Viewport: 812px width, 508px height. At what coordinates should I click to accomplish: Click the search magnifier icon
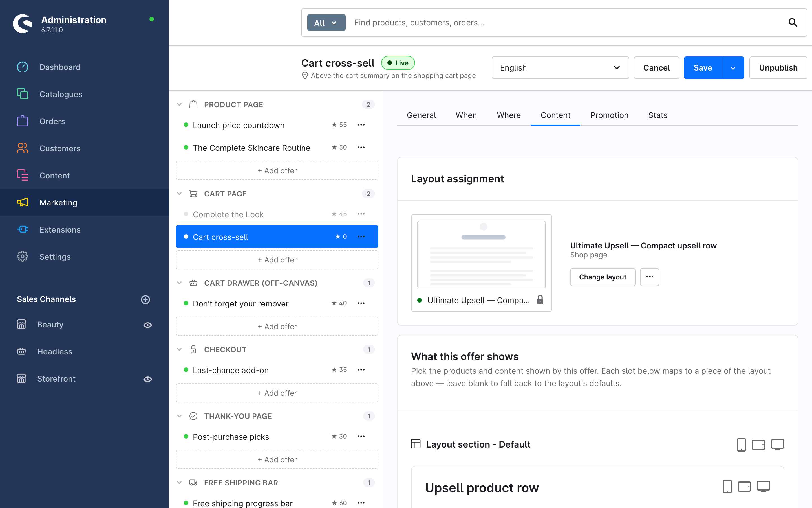point(793,23)
